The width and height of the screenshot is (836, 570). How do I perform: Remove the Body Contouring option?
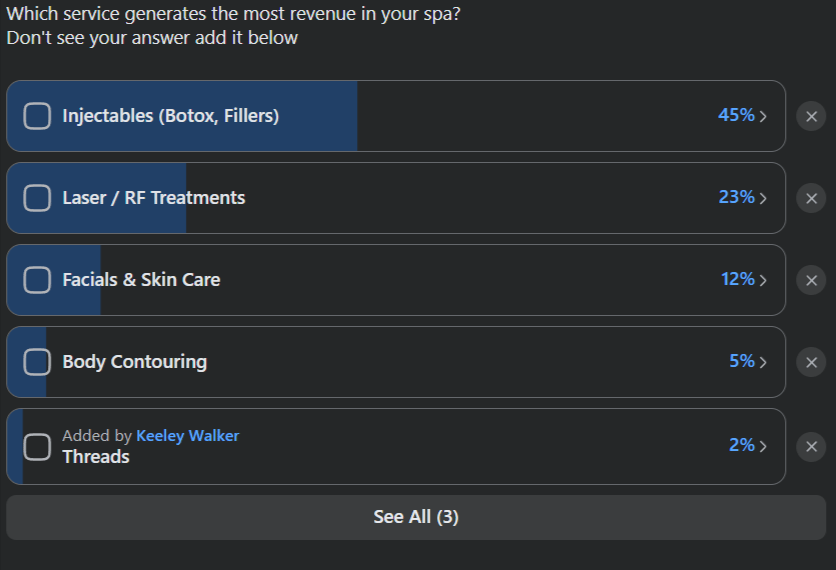(811, 362)
